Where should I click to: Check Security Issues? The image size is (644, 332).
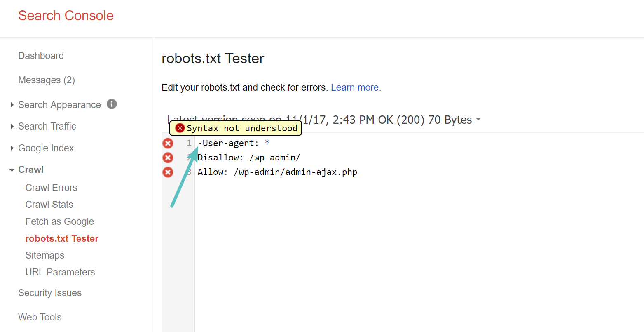50,293
